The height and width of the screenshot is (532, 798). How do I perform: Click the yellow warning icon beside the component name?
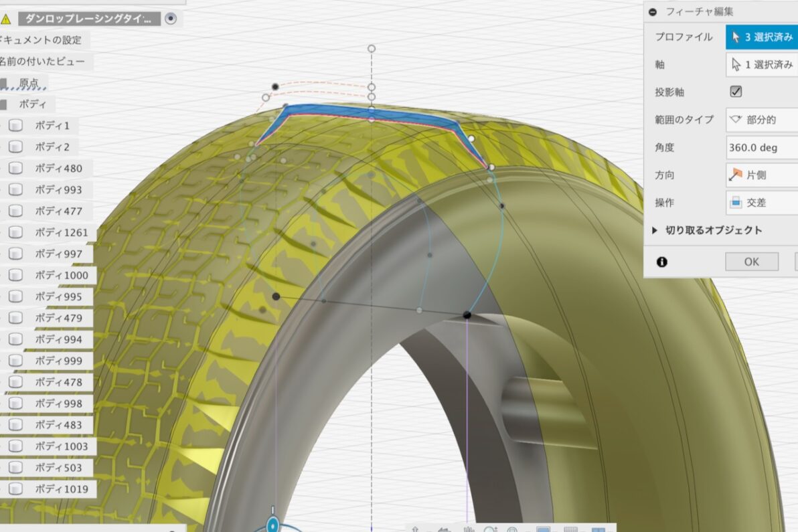pyautogui.click(x=6, y=19)
